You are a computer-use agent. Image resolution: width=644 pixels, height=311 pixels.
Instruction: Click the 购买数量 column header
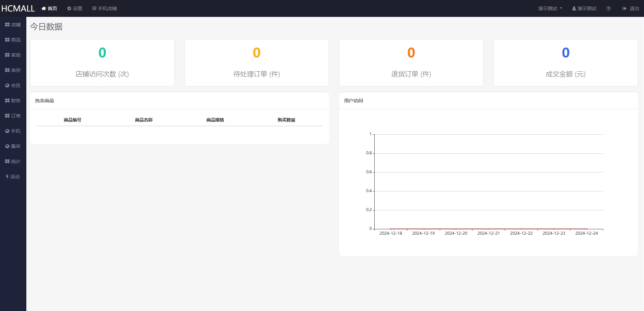(286, 120)
